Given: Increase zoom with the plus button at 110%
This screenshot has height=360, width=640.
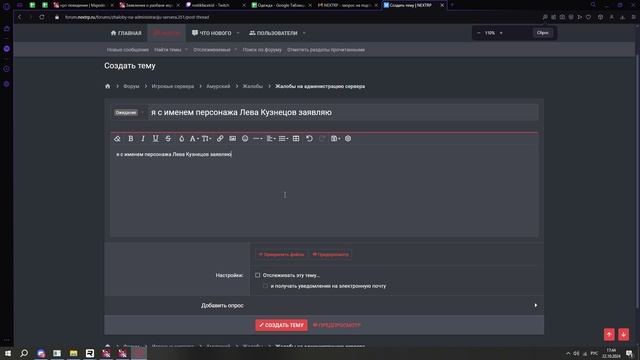Looking at the screenshot, I should pyautogui.click(x=501, y=33).
